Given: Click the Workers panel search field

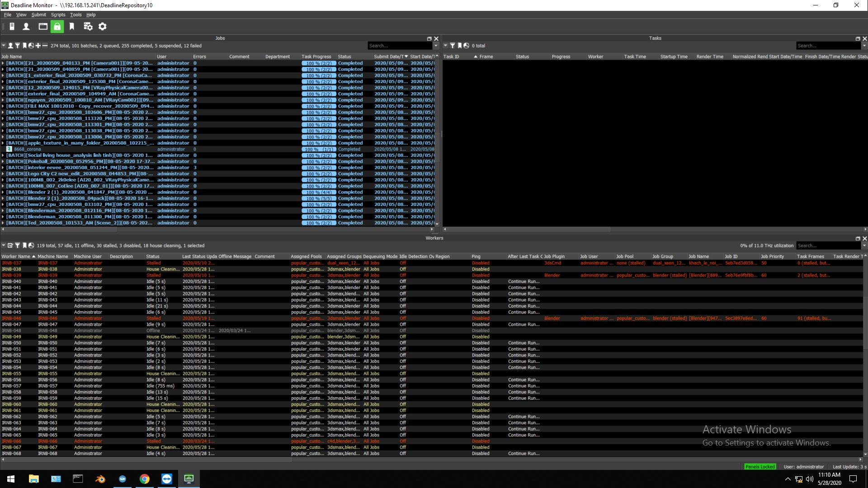Looking at the screenshot, I should [827, 245].
